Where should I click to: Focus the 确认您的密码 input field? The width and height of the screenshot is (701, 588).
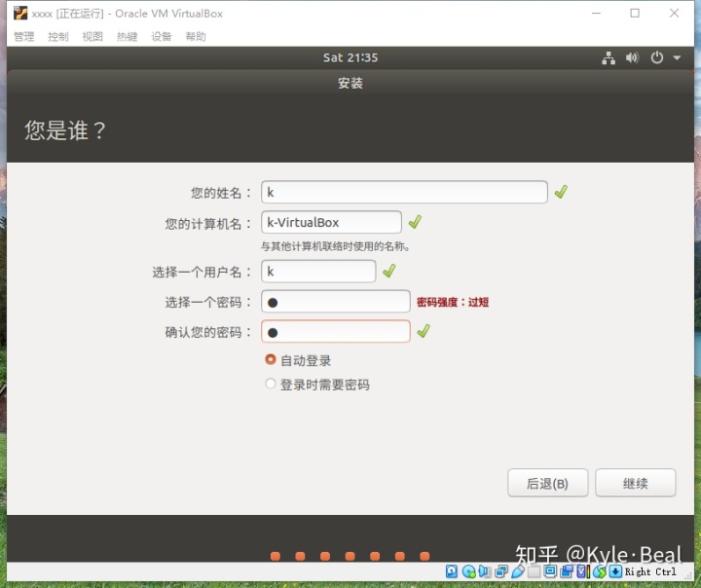tap(336, 331)
